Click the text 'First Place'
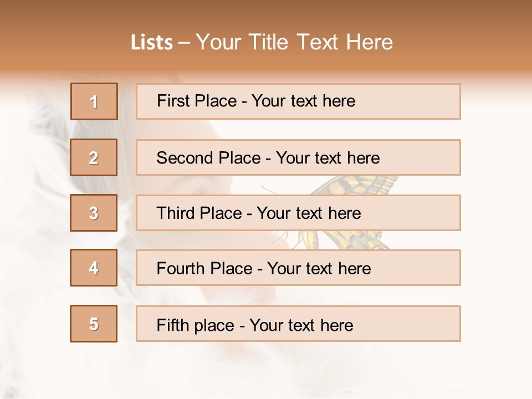The width and height of the screenshot is (532, 399). [197, 101]
